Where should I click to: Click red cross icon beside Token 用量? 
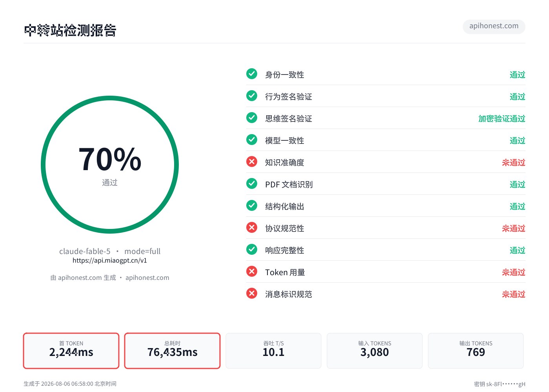point(252,271)
